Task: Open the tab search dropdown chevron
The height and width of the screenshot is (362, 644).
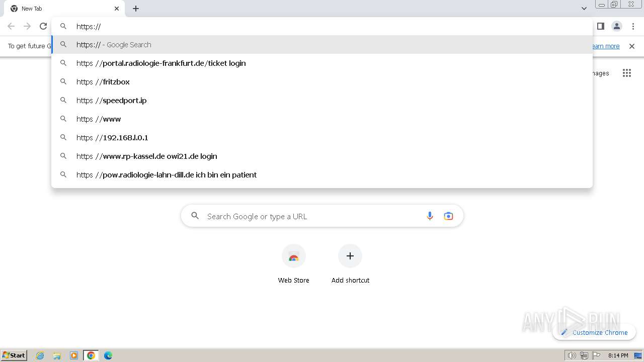Action: click(584, 9)
